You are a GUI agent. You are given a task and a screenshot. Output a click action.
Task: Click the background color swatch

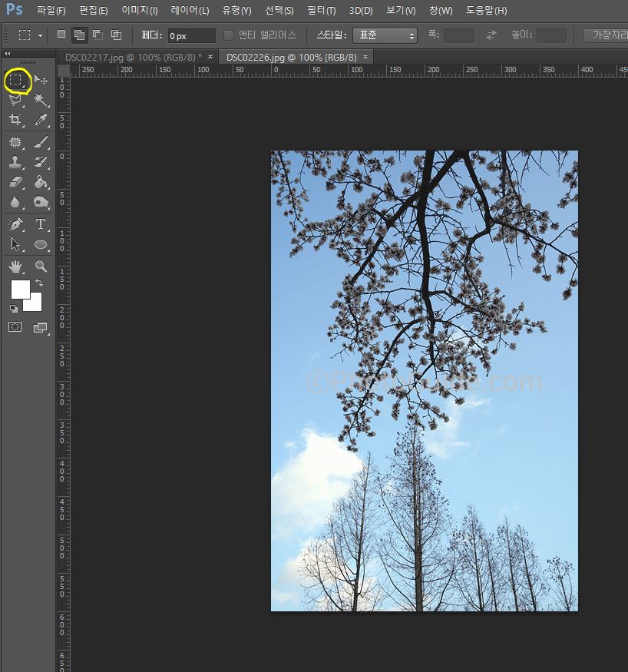click(35, 304)
